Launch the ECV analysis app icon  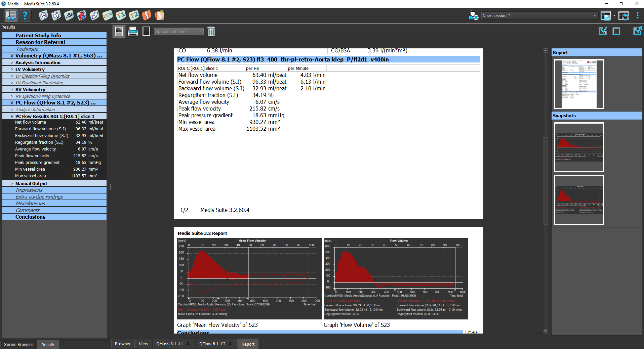click(108, 15)
